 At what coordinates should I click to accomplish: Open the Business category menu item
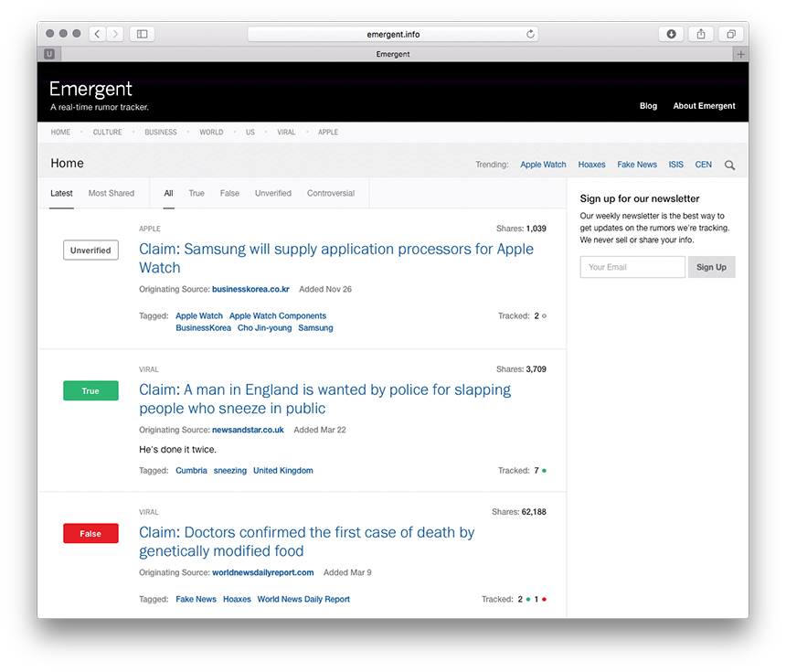tap(161, 133)
